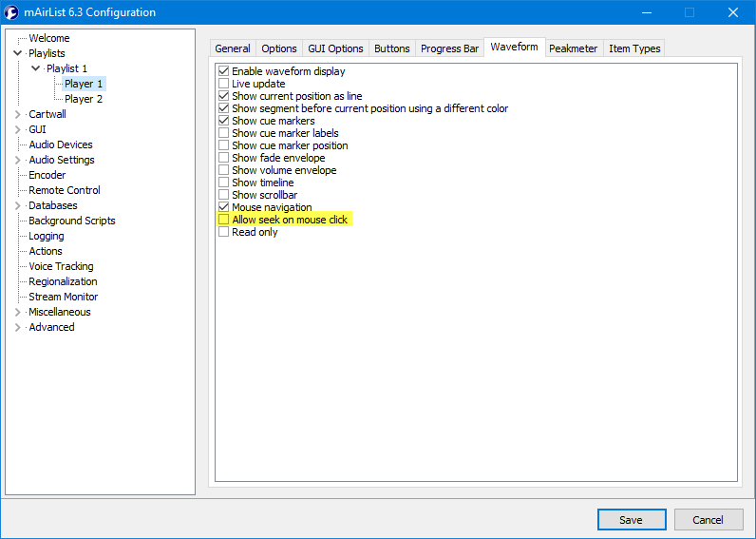
Task: Collapse the Playlists tree node
Action: pyautogui.click(x=17, y=53)
